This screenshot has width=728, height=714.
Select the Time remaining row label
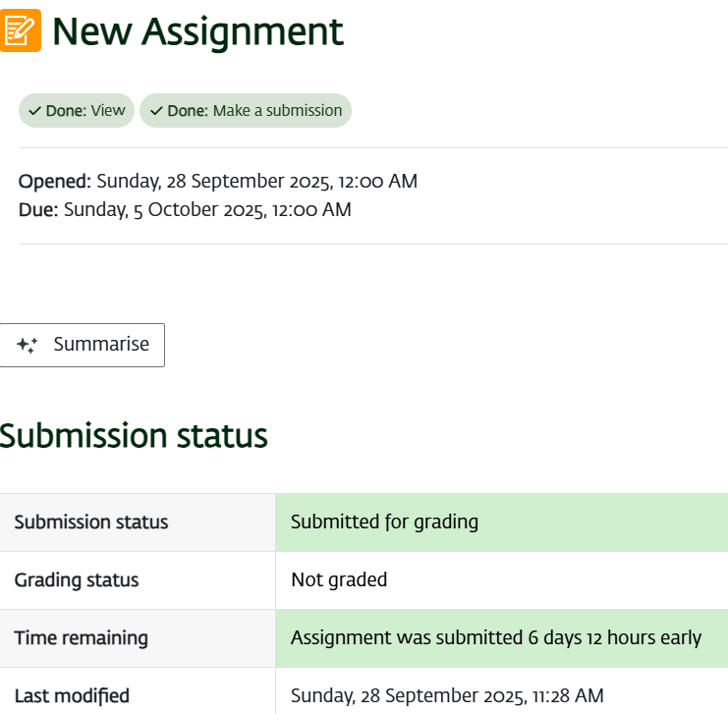click(x=82, y=637)
